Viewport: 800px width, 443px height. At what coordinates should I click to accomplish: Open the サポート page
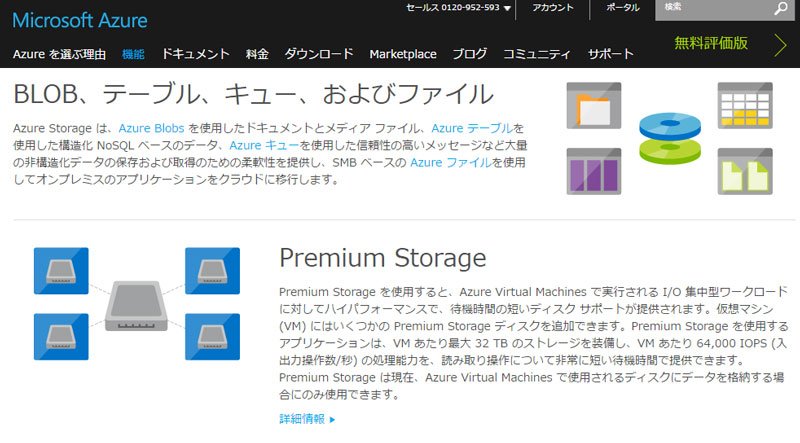coord(611,54)
